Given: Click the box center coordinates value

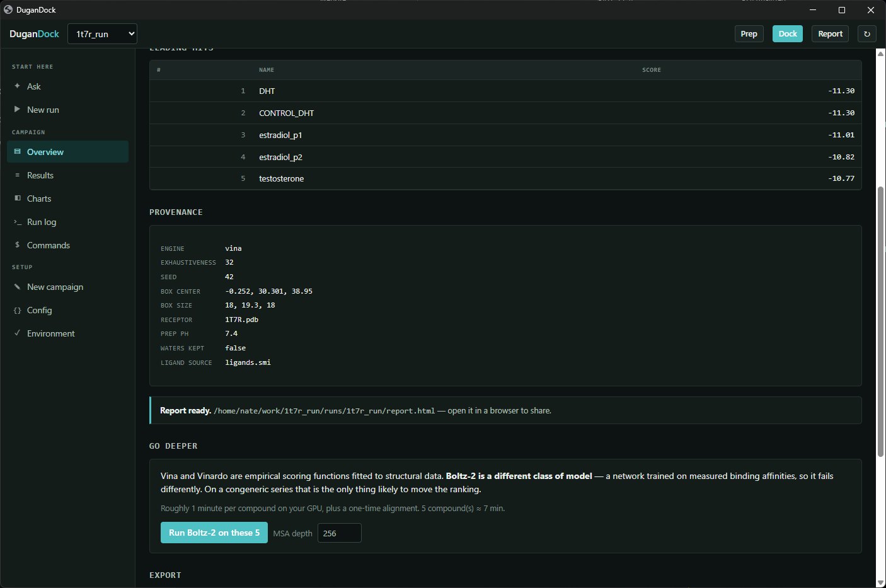Looking at the screenshot, I should pyautogui.click(x=268, y=291).
